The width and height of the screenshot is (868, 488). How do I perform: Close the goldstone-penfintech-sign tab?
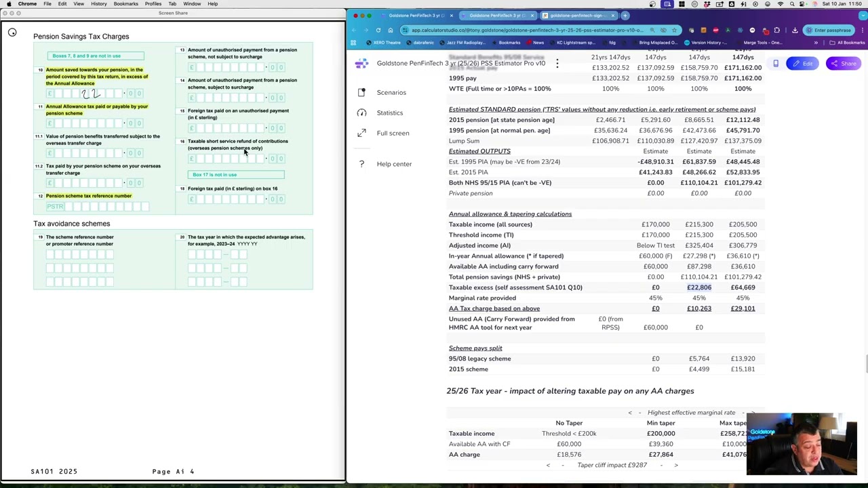pos(612,16)
